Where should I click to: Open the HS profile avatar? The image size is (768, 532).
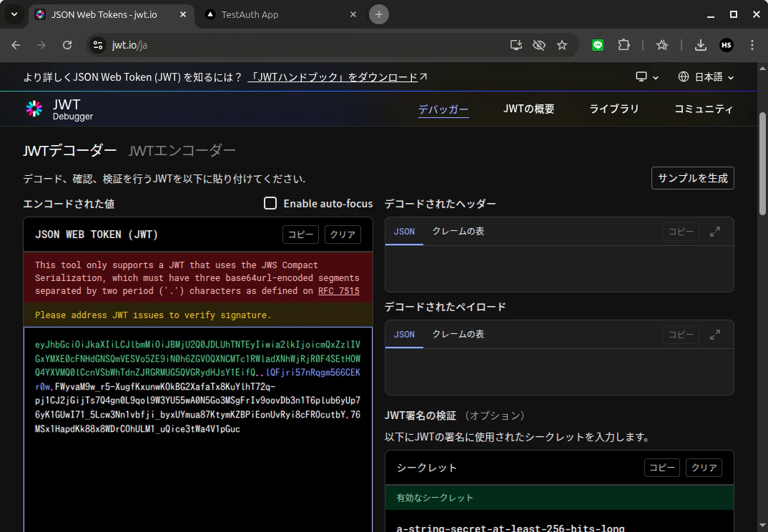pos(727,45)
